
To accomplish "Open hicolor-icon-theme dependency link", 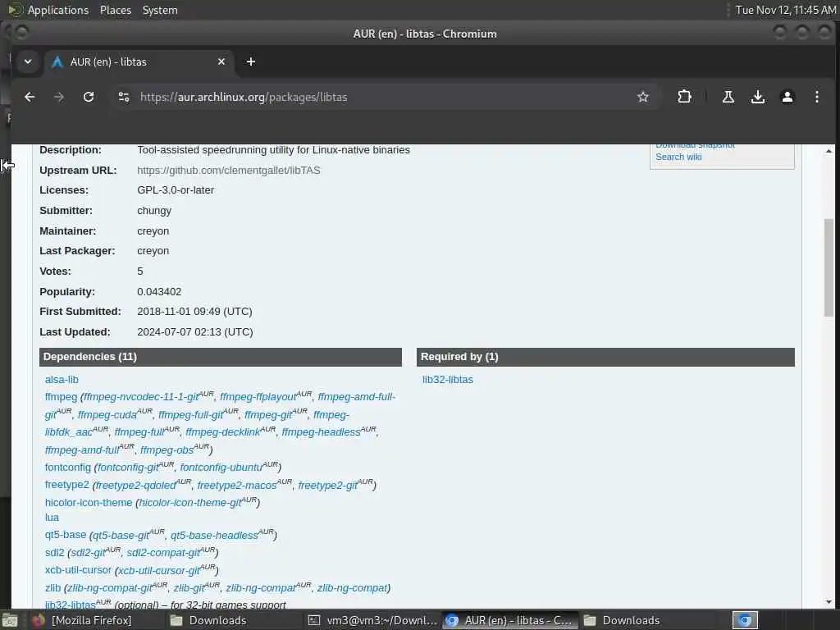I will tap(89, 503).
